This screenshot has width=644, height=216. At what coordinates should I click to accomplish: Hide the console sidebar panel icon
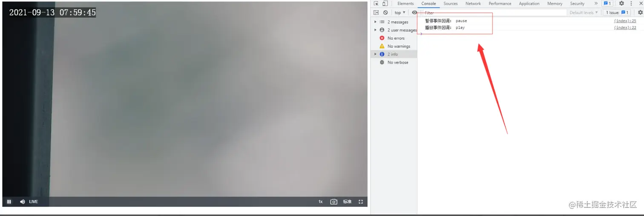[376, 12]
